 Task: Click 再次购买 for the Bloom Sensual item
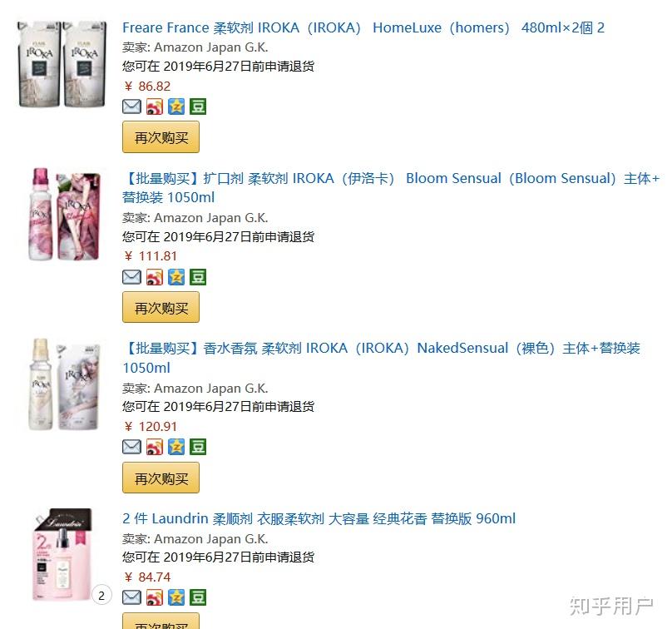(161, 307)
